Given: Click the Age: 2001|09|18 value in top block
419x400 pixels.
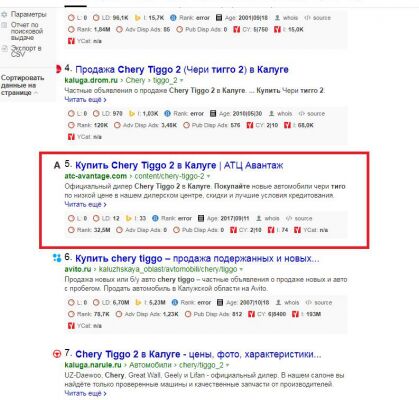Looking at the screenshot, I should click(253, 18).
